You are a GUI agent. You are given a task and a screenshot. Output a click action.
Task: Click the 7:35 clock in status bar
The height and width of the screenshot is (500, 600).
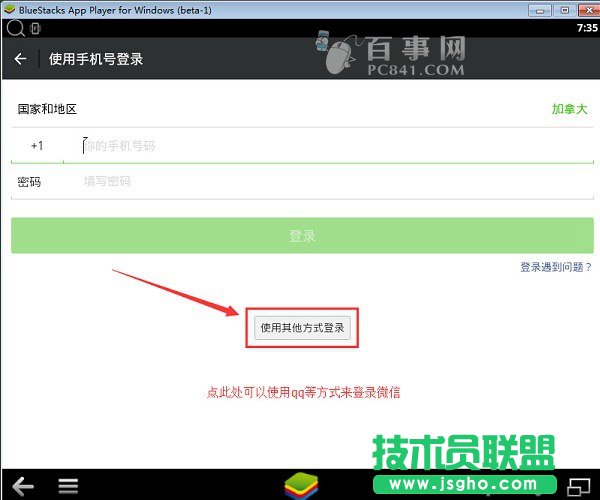pyautogui.click(x=587, y=28)
